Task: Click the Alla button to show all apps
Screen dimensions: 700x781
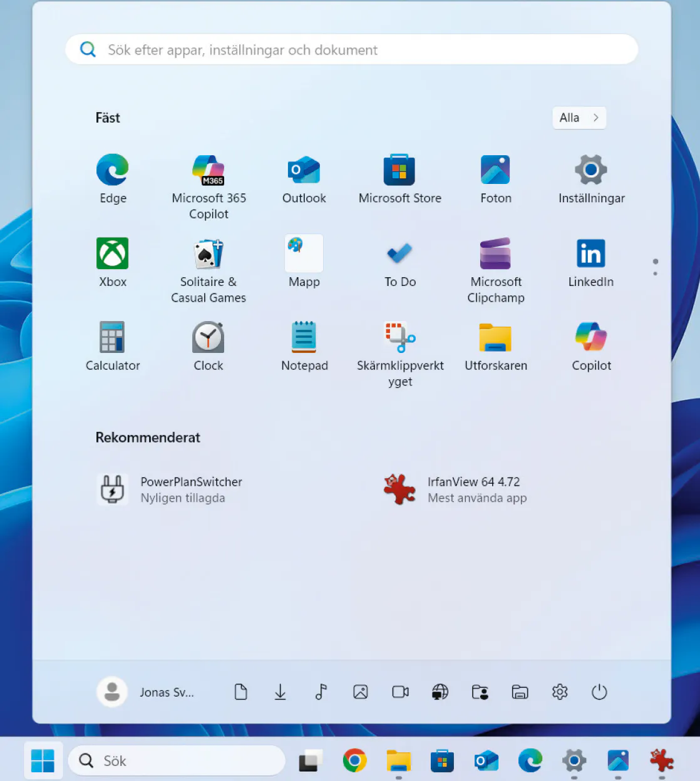Action: (x=579, y=118)
